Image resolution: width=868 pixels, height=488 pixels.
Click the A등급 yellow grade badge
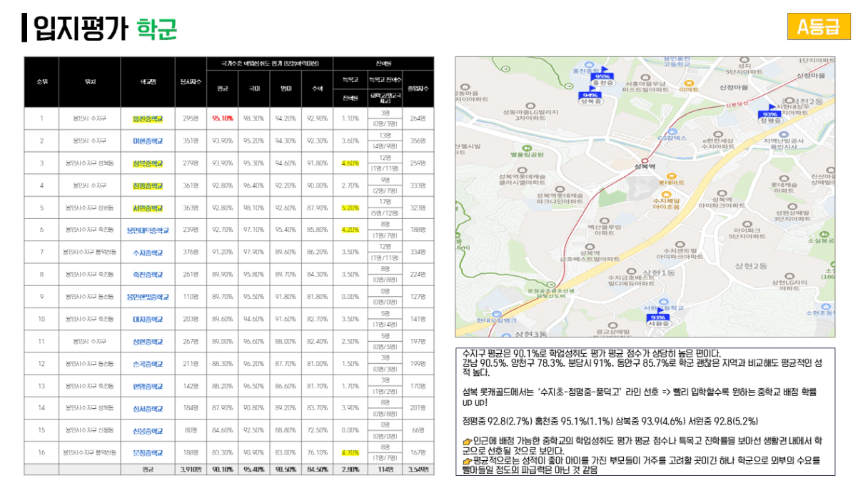point(819,27)
